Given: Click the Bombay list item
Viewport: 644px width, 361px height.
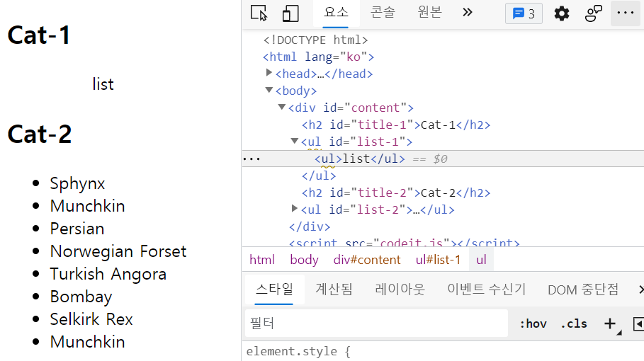Looking at the screenshot, I should tap(81, 297).
